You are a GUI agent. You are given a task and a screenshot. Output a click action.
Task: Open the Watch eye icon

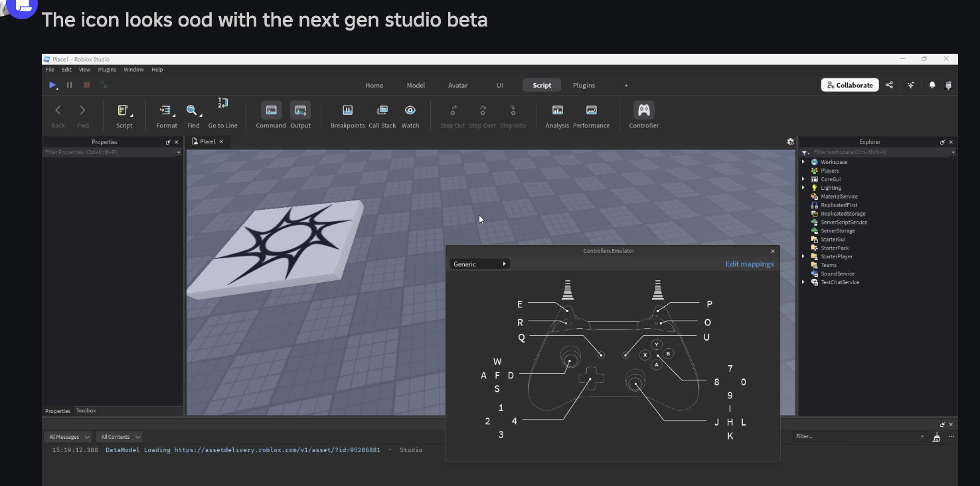pos(410,110)
